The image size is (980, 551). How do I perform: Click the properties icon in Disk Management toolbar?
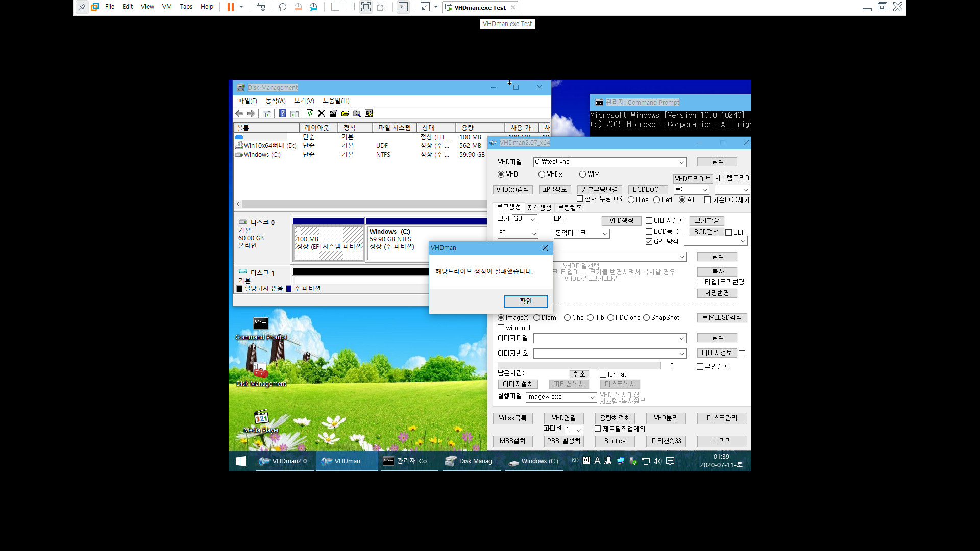click(333, 113)
